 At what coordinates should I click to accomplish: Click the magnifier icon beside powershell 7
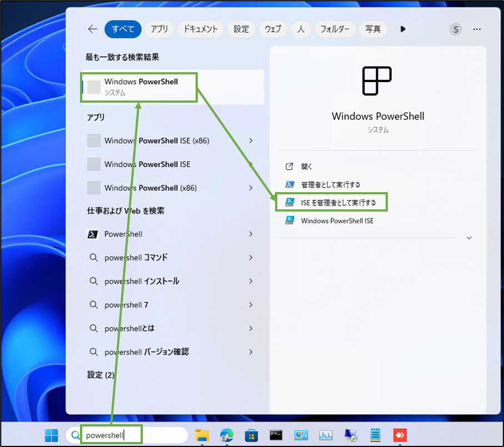tap(93, 305)
